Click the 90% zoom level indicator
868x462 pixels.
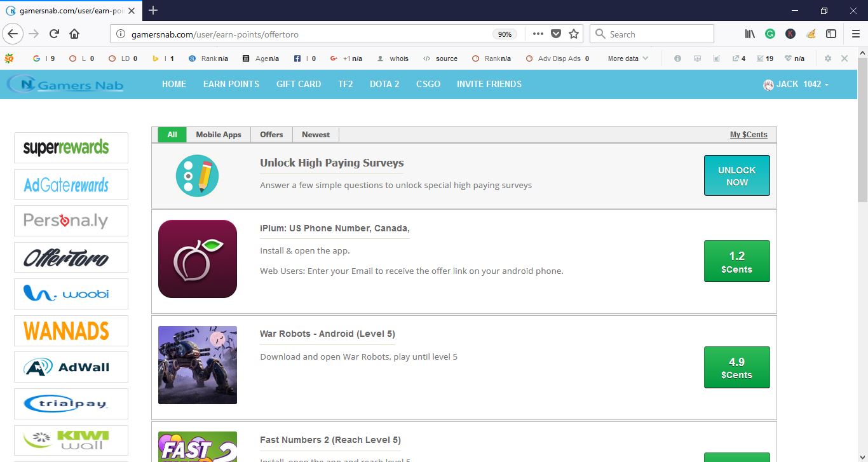coord(505,34)
